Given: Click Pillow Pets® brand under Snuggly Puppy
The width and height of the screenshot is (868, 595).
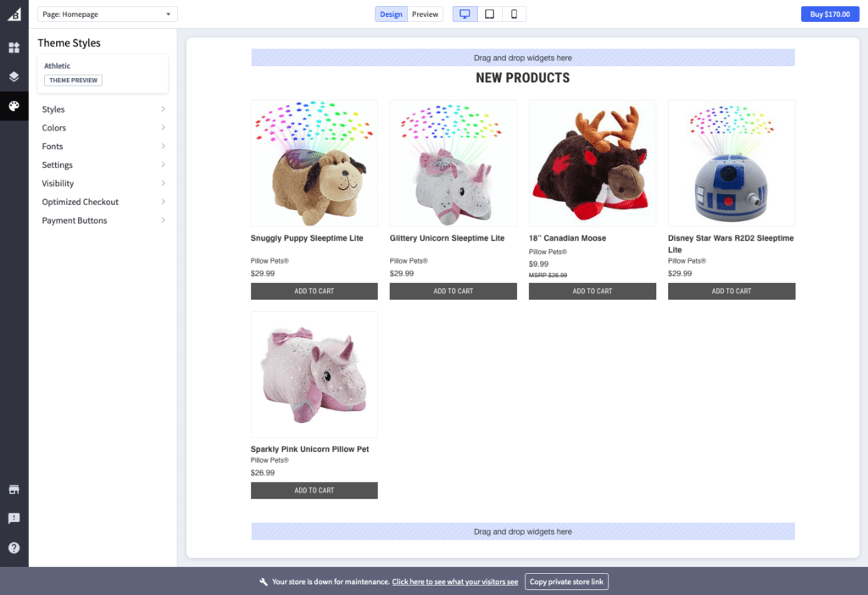Looking at the screenshot, I should (270, 261).
